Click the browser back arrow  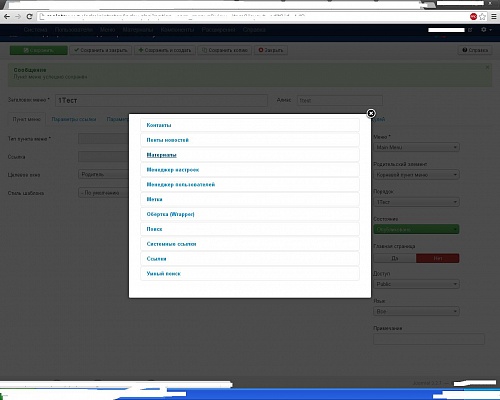point(7,16)
